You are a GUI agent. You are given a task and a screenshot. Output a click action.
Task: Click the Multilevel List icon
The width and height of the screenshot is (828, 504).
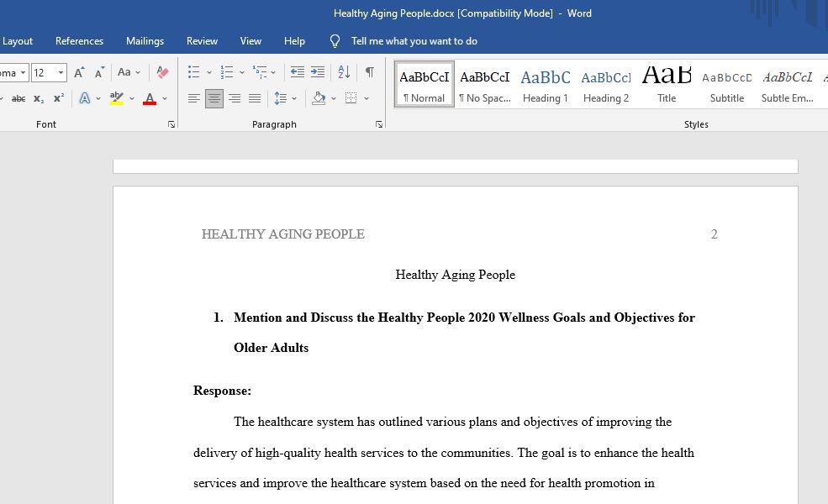tap(259, 72)
